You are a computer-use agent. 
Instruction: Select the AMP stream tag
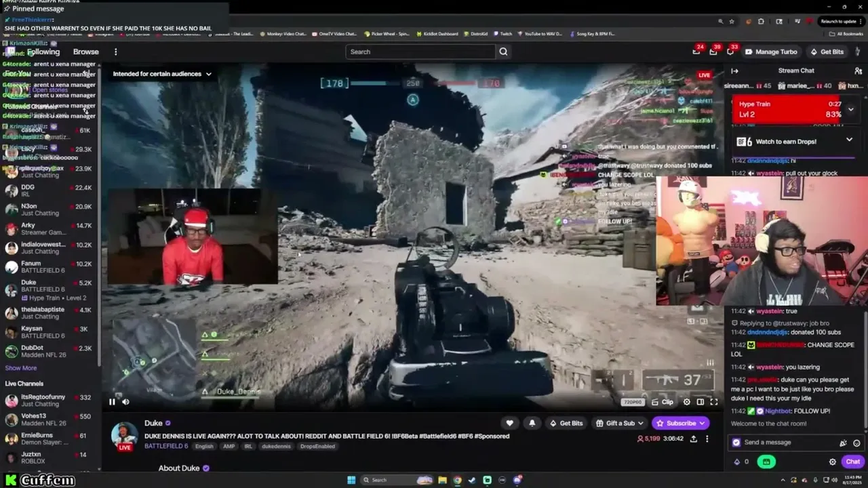(229, 447)
